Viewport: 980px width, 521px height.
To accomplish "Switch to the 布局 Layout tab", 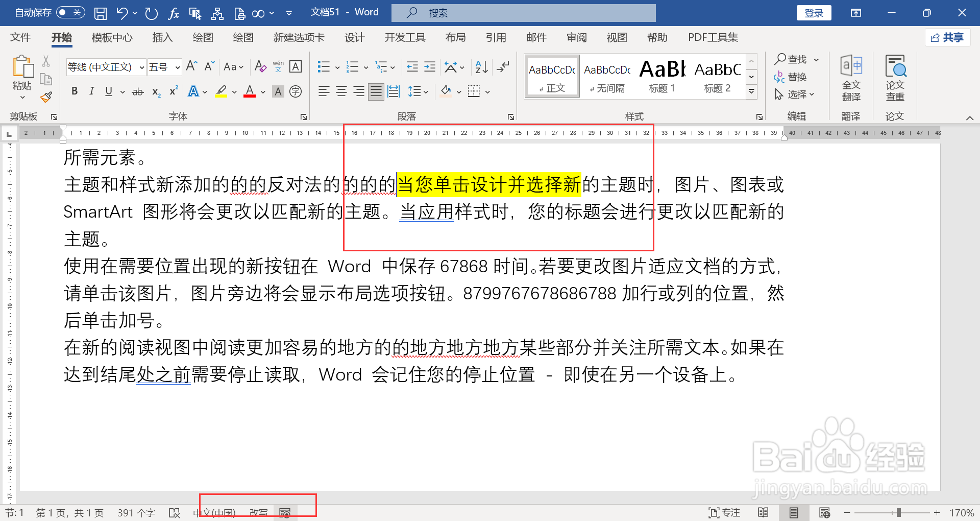I will point(455,37).
